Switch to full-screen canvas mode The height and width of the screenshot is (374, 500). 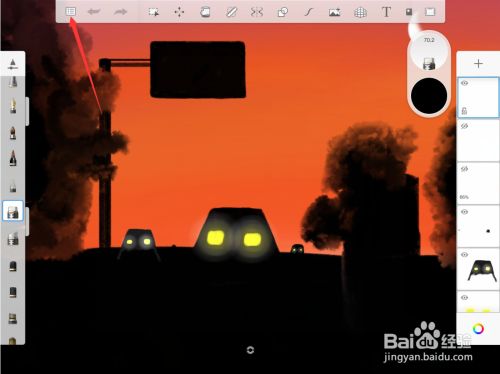[x=430, y=12]
